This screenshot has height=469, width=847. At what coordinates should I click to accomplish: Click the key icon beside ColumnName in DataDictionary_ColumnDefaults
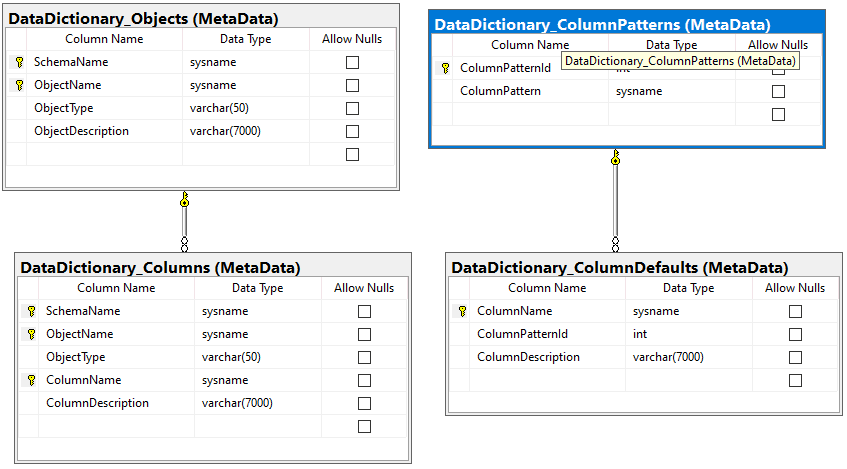[x=462, y=311]
